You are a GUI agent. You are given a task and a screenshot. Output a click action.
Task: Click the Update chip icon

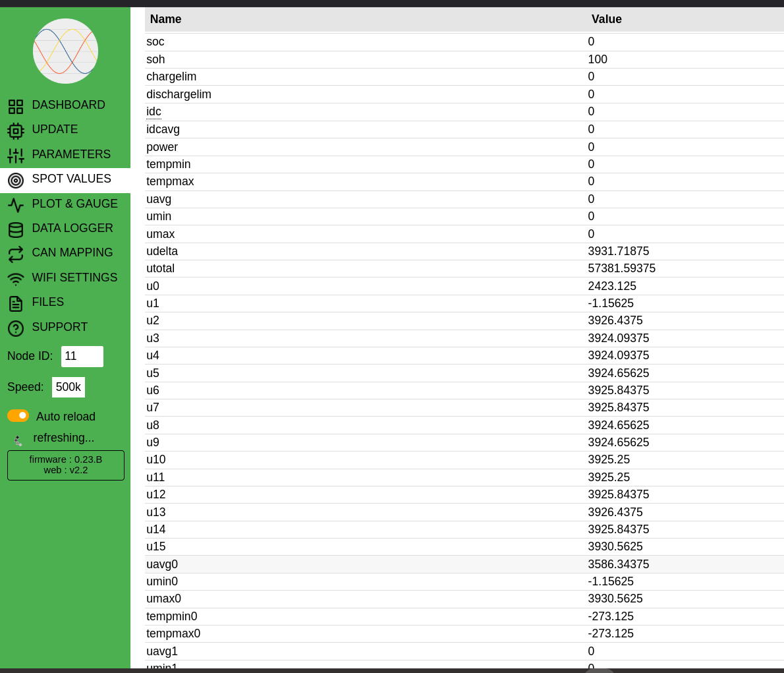pos(16,131)
